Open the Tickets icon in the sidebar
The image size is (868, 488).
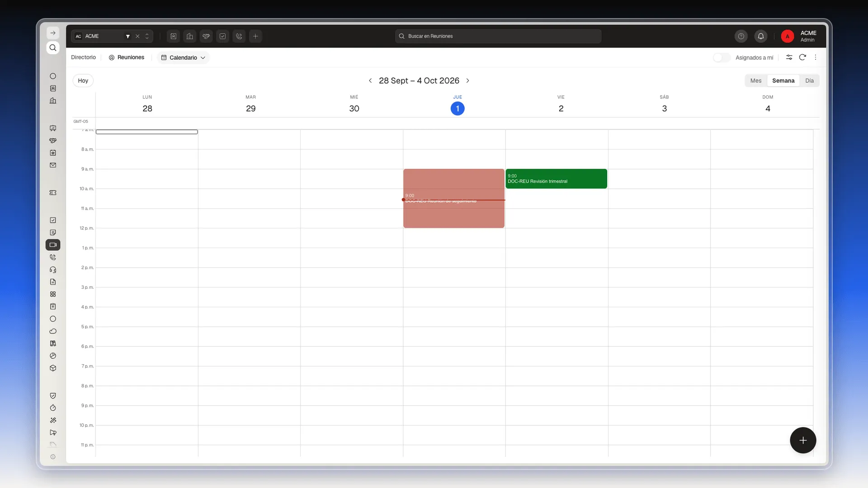53,193
